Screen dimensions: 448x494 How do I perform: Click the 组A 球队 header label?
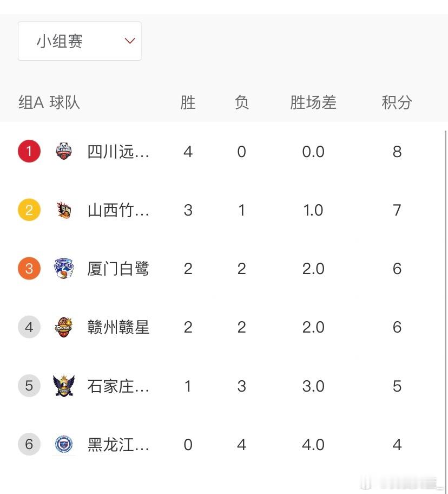pyautogui.click(x=49, y=102)
